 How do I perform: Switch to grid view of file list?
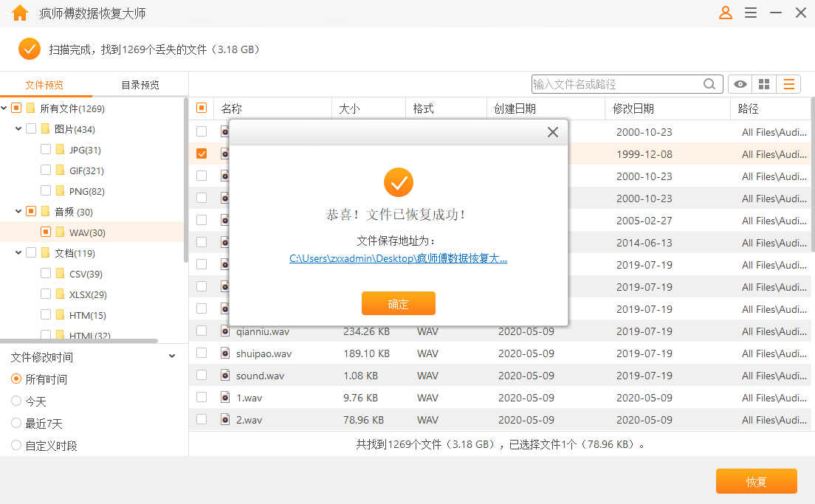[764, 83]
